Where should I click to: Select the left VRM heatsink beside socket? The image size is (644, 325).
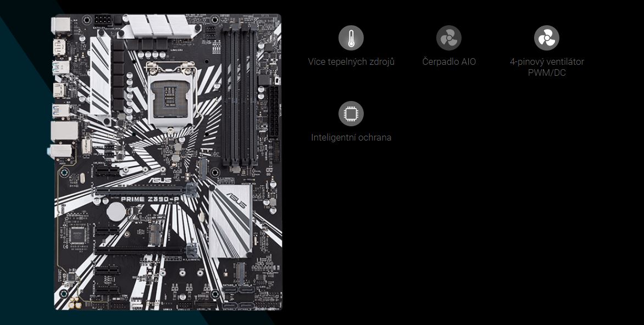[x=100, y=74]
